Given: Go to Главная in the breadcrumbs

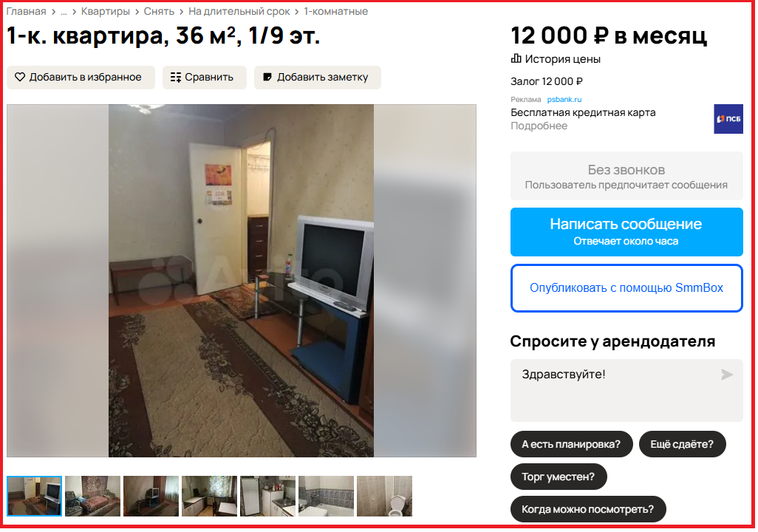Looking at the screenshot, I should tap(26, 11).
